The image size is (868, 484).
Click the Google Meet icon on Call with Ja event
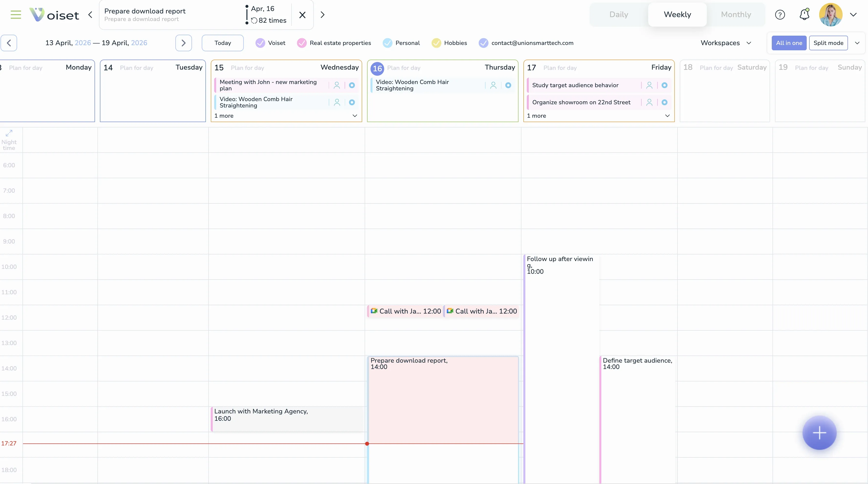tap(374, 311)
